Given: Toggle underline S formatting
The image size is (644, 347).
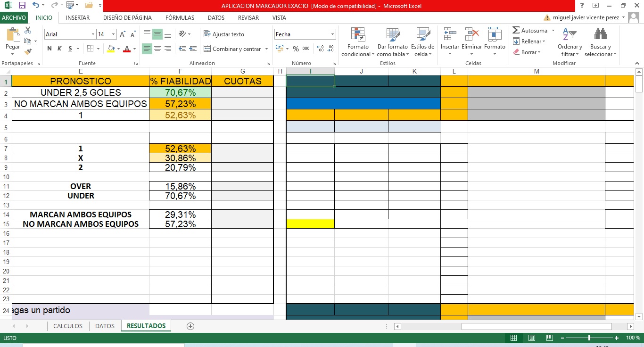Looking at the screenshot, I should point(70,49).
